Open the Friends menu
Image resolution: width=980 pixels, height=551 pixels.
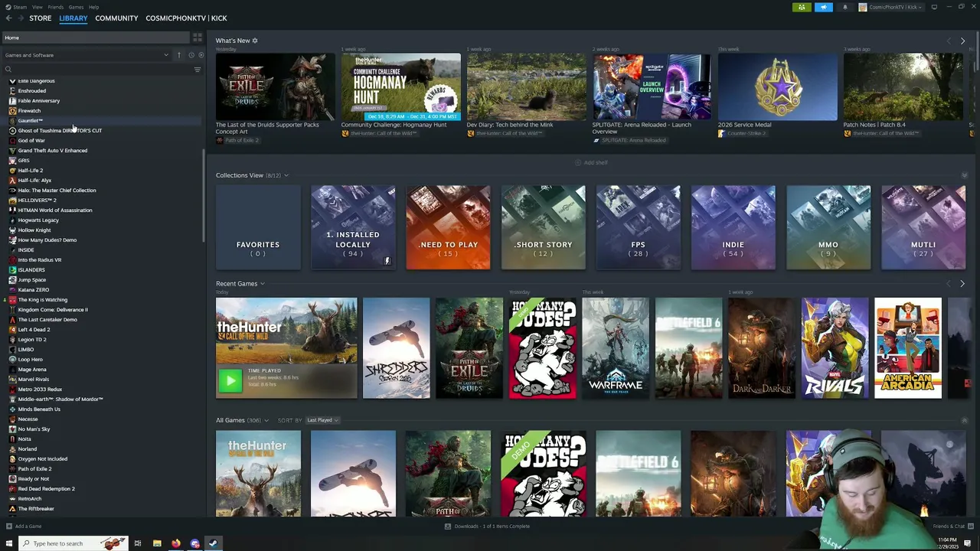point(56,7)
